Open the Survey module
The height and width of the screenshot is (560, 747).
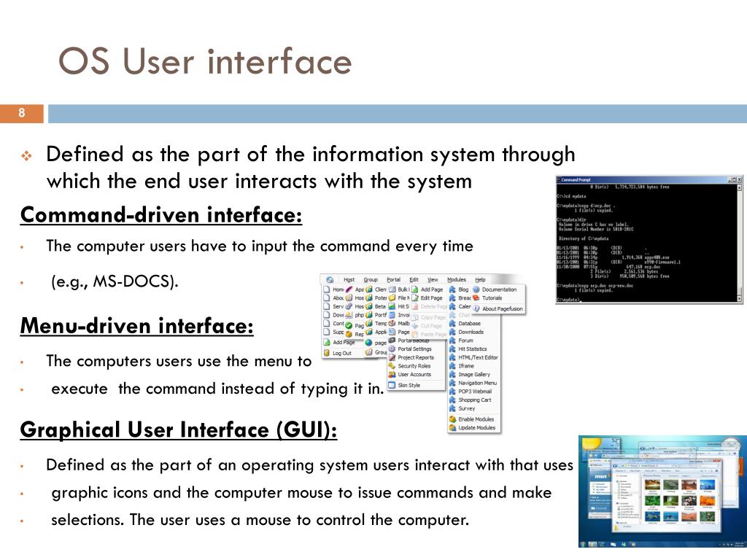466,408
